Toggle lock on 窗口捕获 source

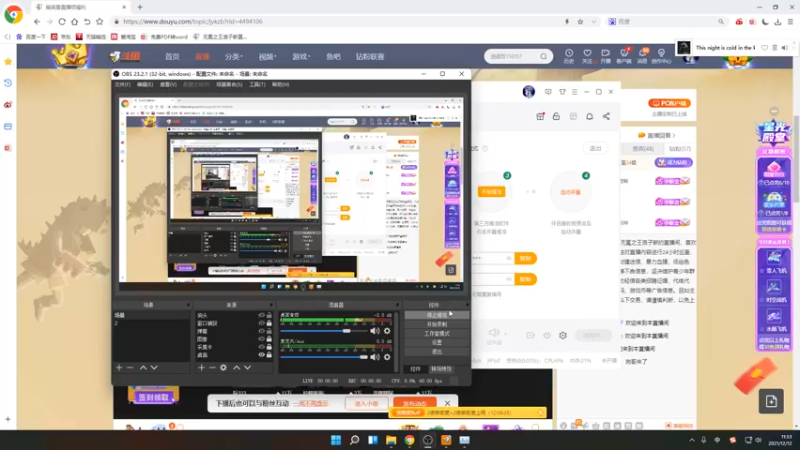[x=269, y=323]
